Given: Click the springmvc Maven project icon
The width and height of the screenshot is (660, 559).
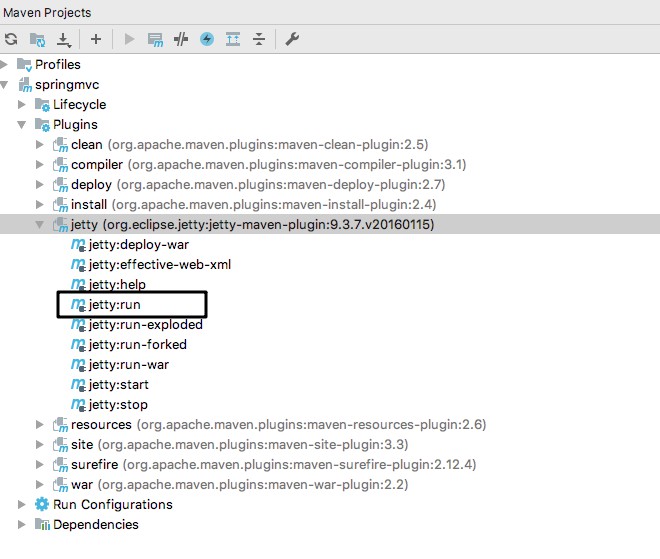Looking at the screenshot, I should pos(25,85).
